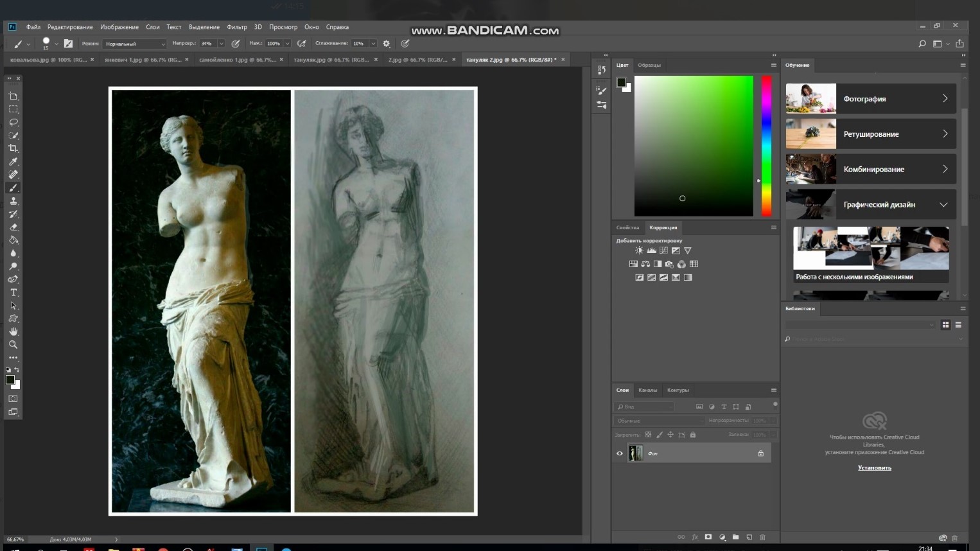Screen dimensions: 980x551
Task: Expand the Фотография learning category
Action: click(x=871, y=99)
